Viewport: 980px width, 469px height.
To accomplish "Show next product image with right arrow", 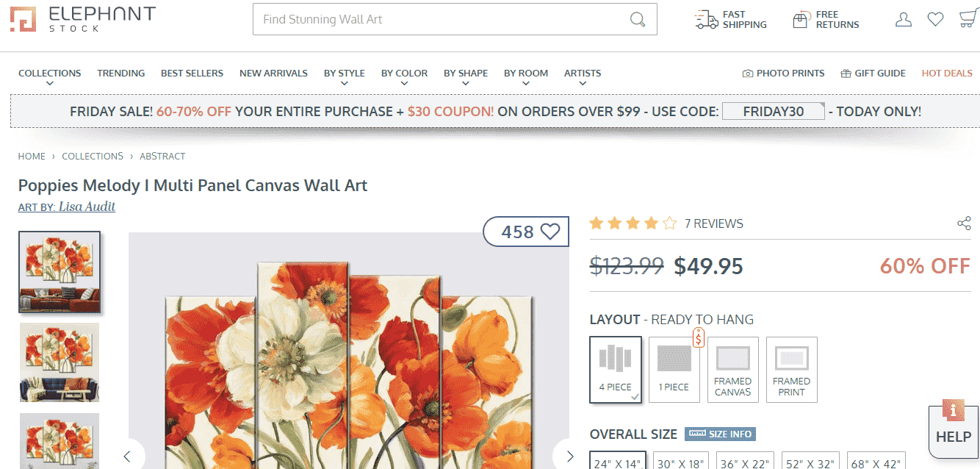I will pos(569,456).
